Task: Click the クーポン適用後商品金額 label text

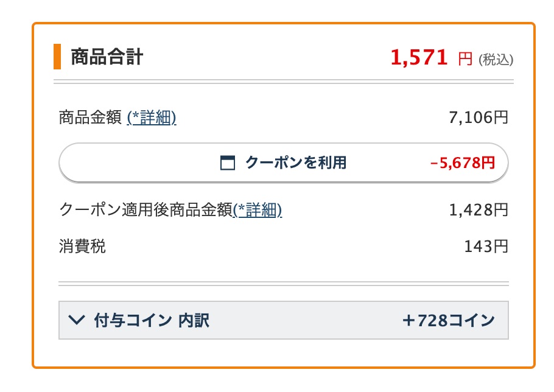Action: click(x=146, y=210)
